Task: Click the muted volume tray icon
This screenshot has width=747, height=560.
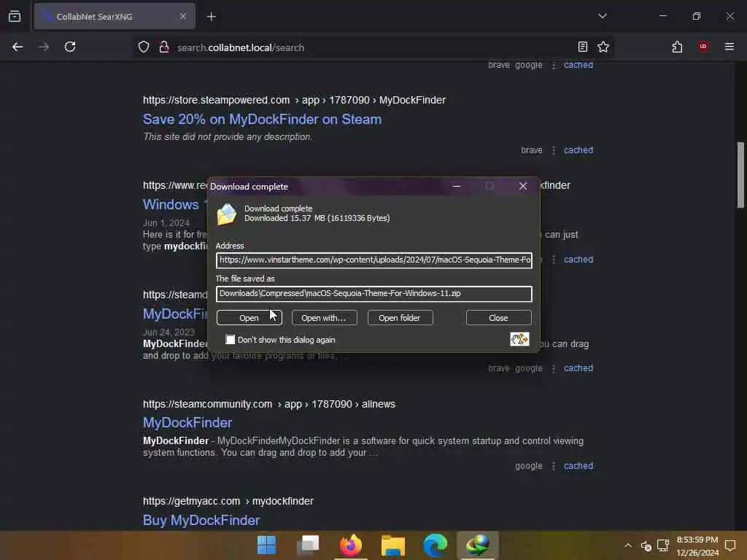Action: (646, 545)
